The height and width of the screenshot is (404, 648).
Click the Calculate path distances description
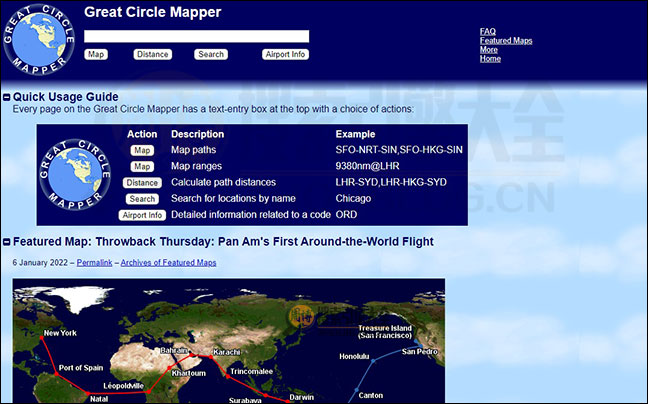223,182
